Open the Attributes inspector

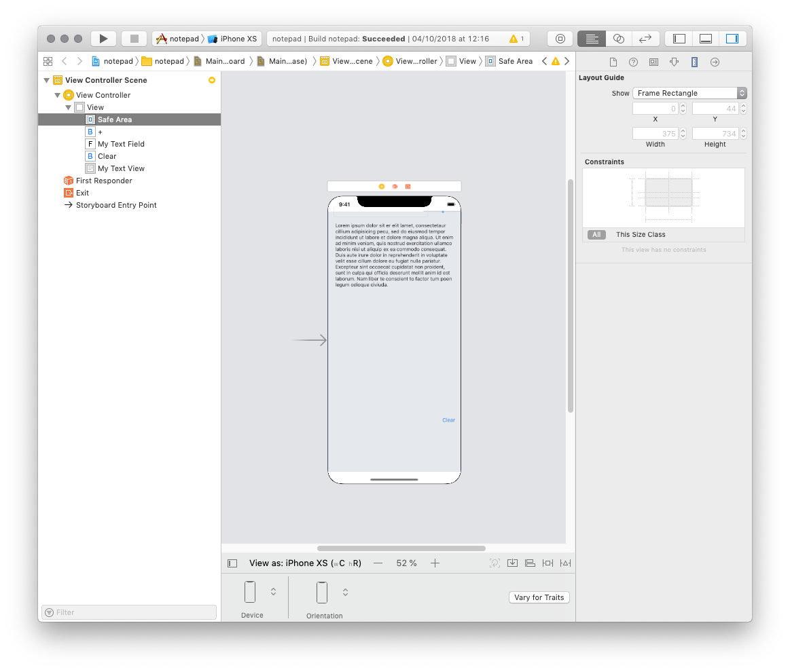674,62
